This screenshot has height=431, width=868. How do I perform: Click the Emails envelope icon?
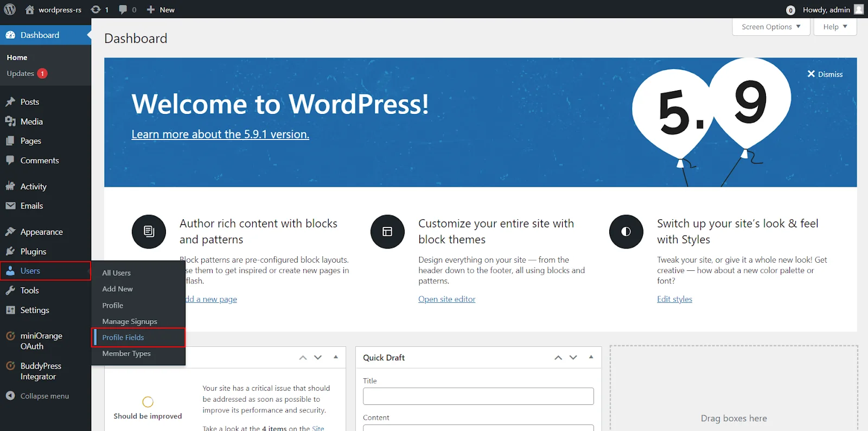pos(10,206)
